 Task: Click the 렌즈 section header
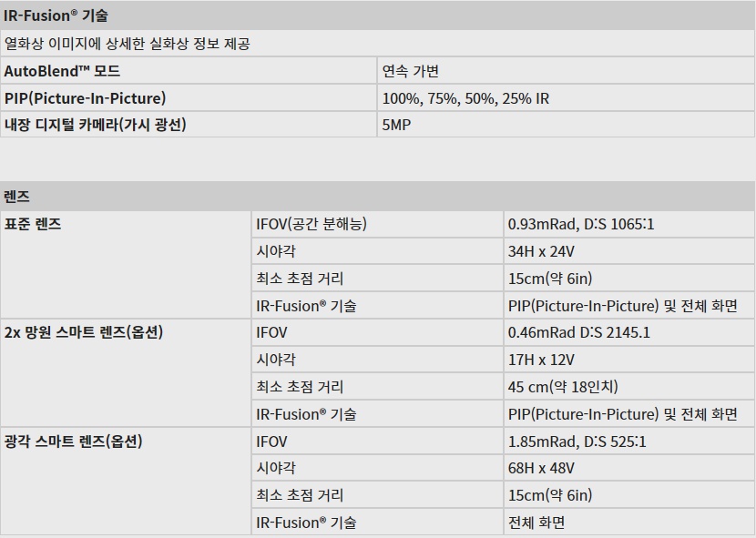(17, 197)
